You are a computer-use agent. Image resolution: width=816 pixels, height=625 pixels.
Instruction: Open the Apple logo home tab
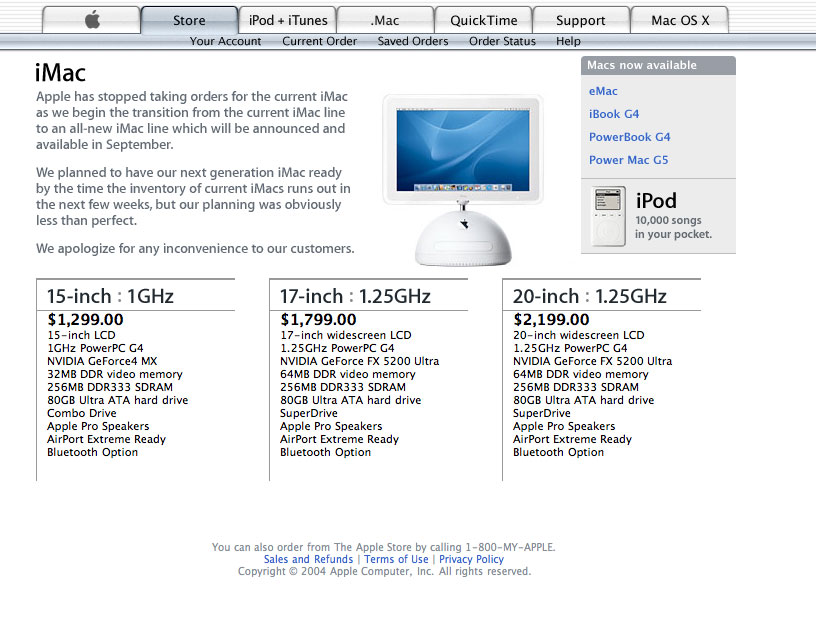[x=91, y=20]
